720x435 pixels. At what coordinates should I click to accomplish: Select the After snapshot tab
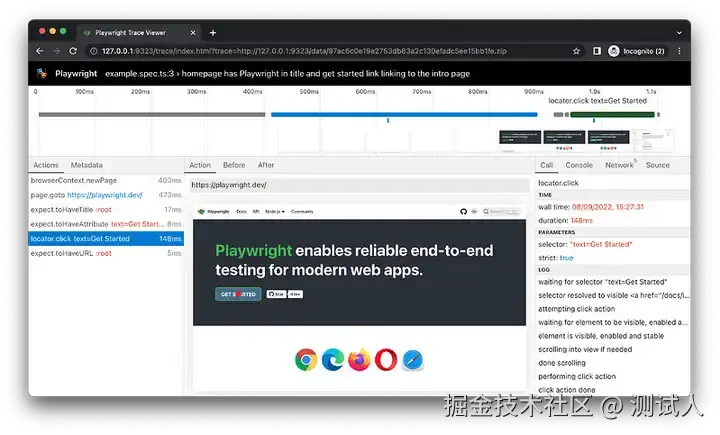click(x=266, y=165)
